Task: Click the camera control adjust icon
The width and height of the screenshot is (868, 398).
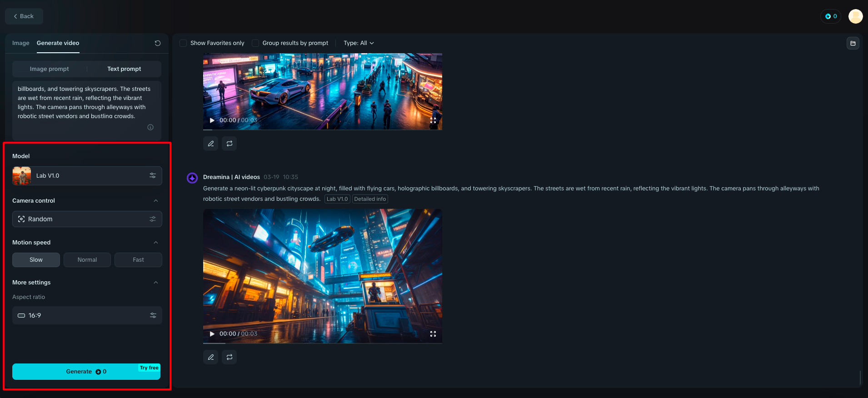Action: tap(153, 219)
